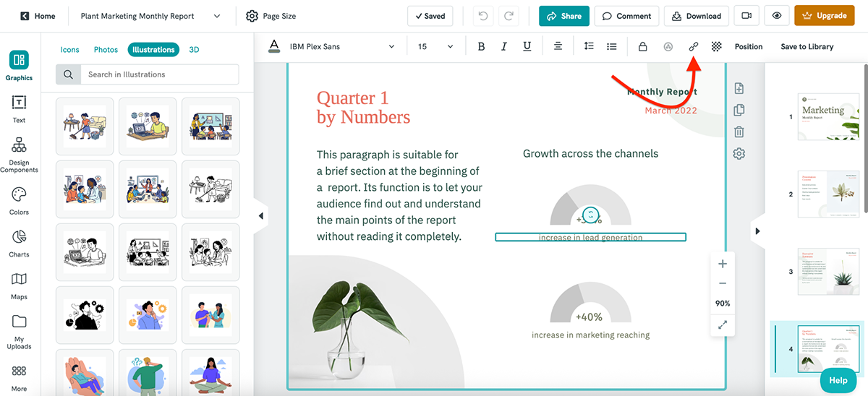Open the Charts sidebar panel
The width and height of the screenshot is (868, 396).
click(19, 244)
